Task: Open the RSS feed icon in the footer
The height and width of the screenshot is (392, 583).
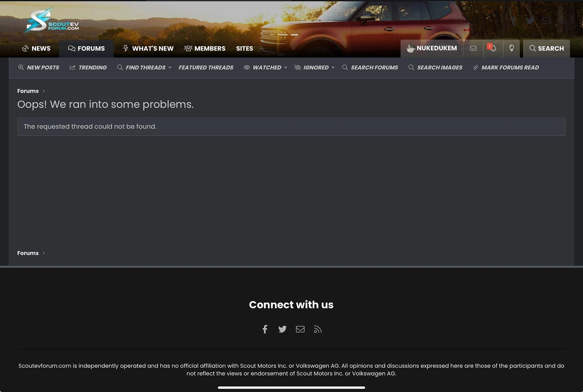Action: point(318,329)
